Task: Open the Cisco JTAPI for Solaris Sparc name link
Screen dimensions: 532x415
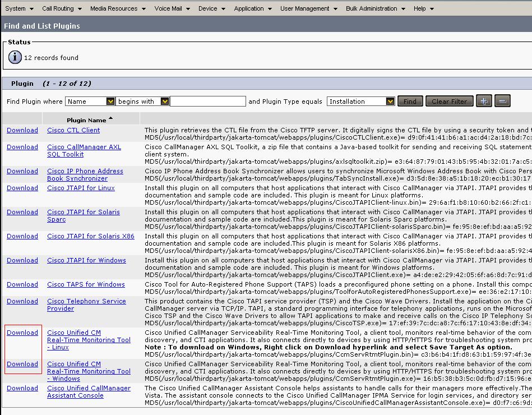Action: 84,215
